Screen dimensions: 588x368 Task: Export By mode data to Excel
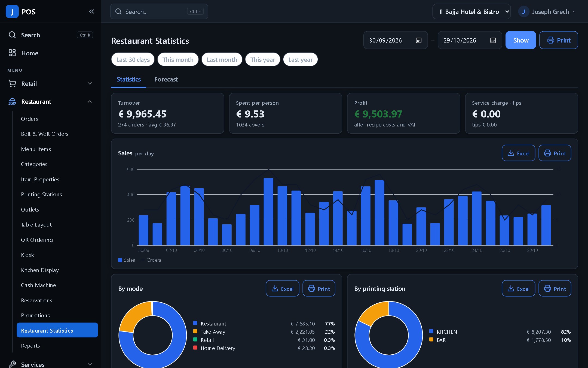point(282,288)
